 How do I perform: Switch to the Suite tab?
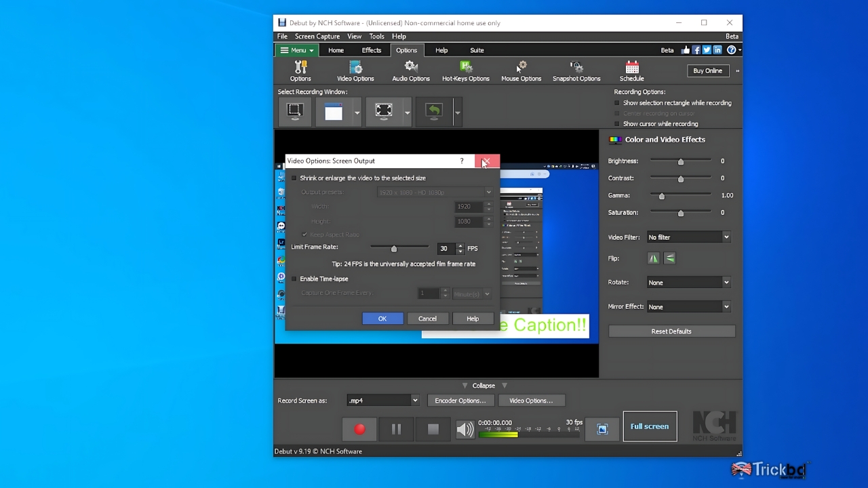coord(477,50)
